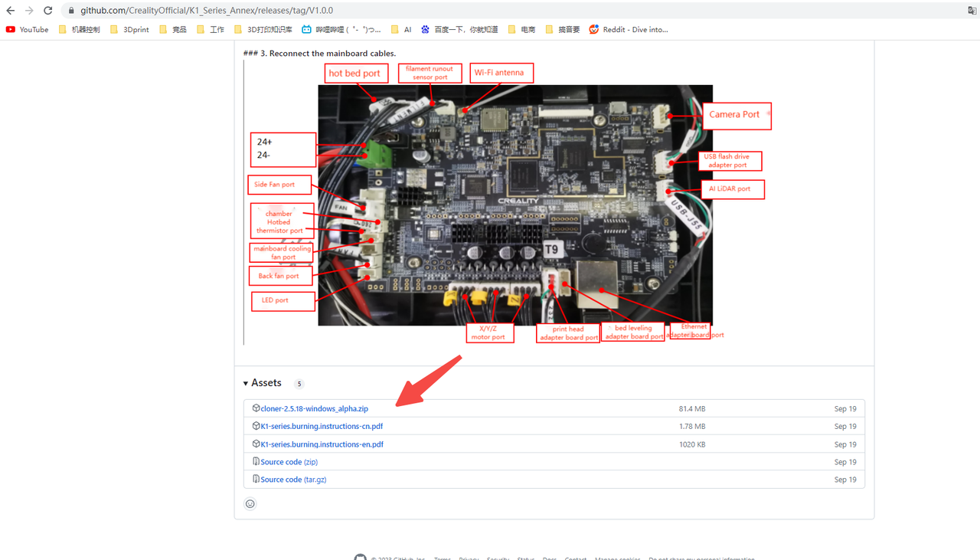Screen dimensions: 980x560
Task: Open the 哔哩哔哩 bilibili bookmark
Action: (341, 29)
